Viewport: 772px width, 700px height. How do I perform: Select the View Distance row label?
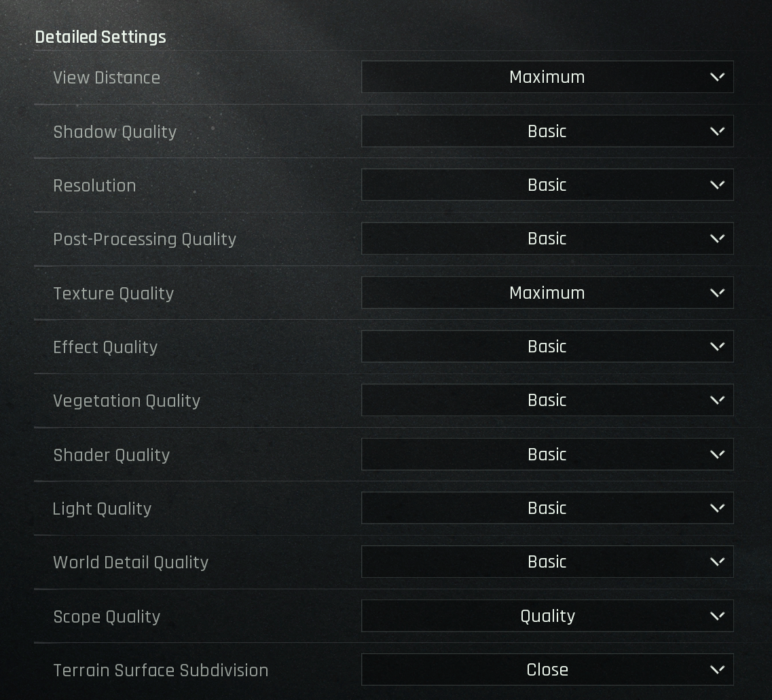pos(107,77)
